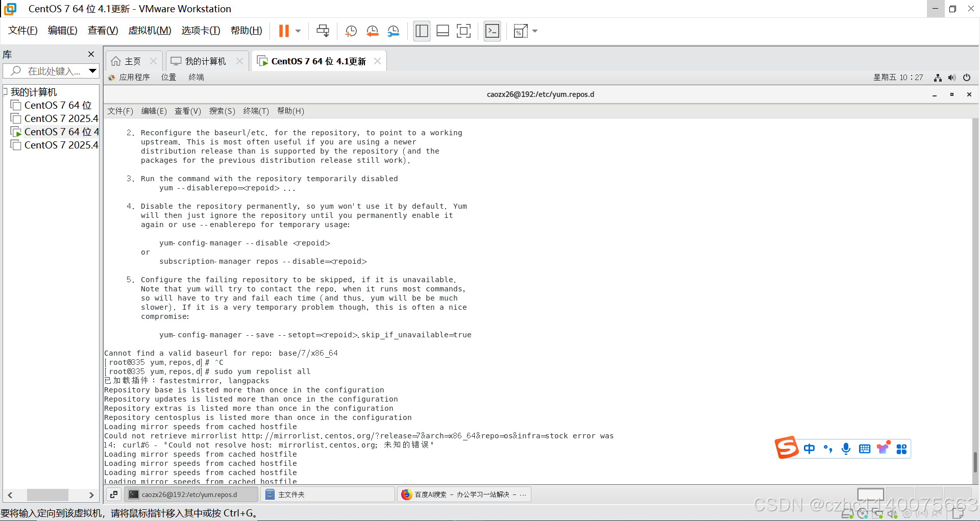Screen dimensions: 980x521
Task: Open terminal 帮助(H) menu
Action: pos(290,111)
